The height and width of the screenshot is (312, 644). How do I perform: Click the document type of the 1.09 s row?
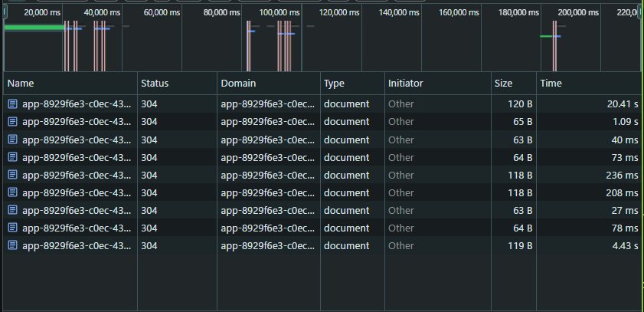pyautogui.click(x=346, y=122)
